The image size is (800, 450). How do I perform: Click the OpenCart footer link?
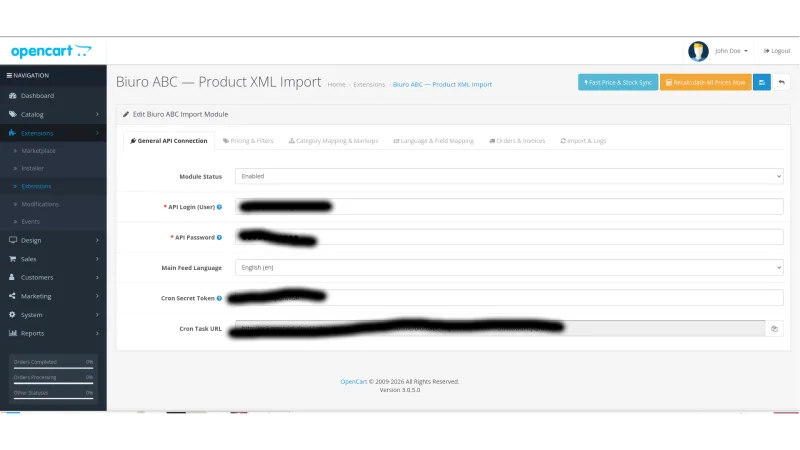pyautogui.click(x=354, y=382)
